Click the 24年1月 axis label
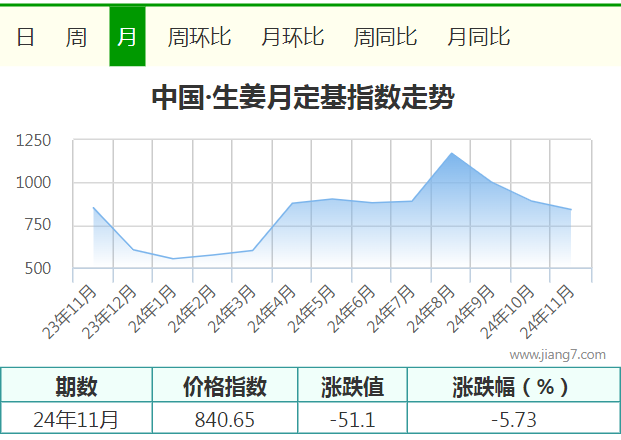This screenshot has height=440, width=621. (x=152, y=309)
